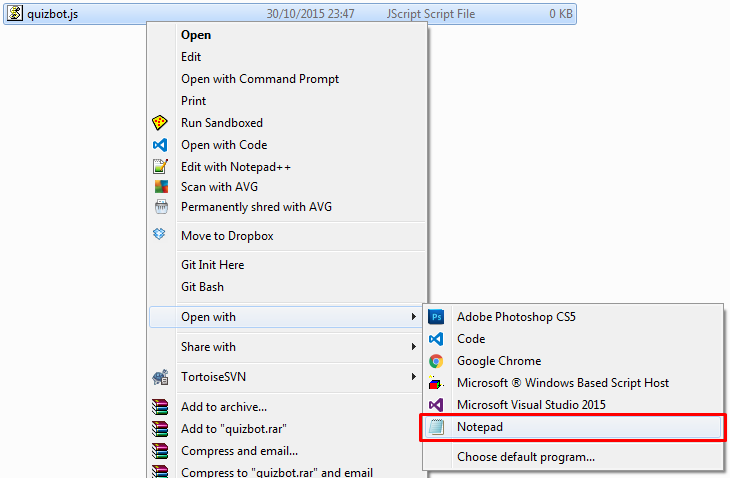Image resolution: width=730 pixels, height=478 pixels.
Task: Select Microsoft Windows Based Script Host
Action: (562, 383)
